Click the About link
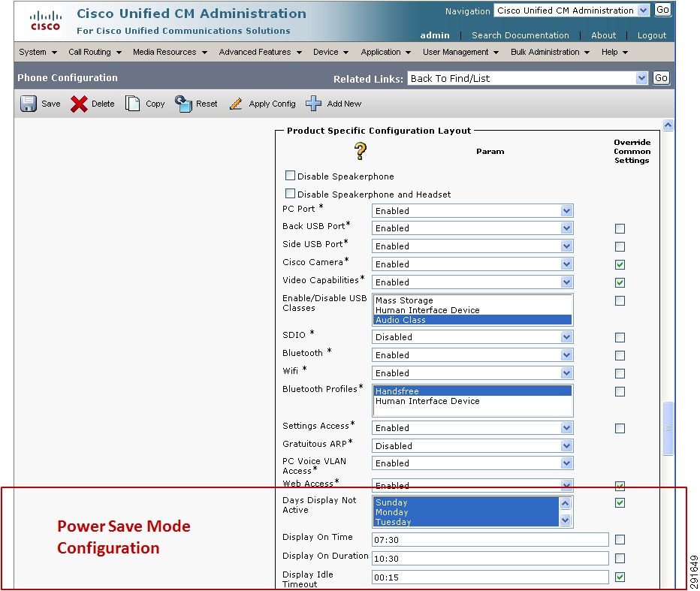Image resolution: width=700 pixels, height=591 pixels. [603, 35]
